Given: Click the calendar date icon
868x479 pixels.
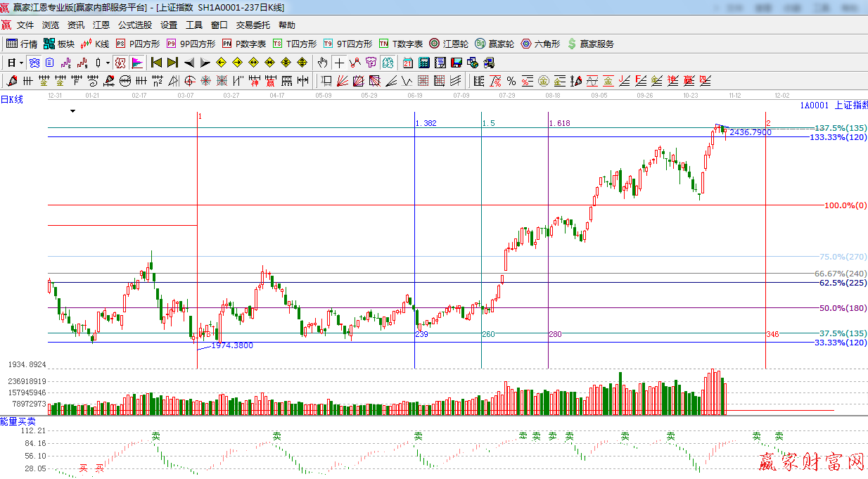Looking at the screenshot, I should point(408,63).
